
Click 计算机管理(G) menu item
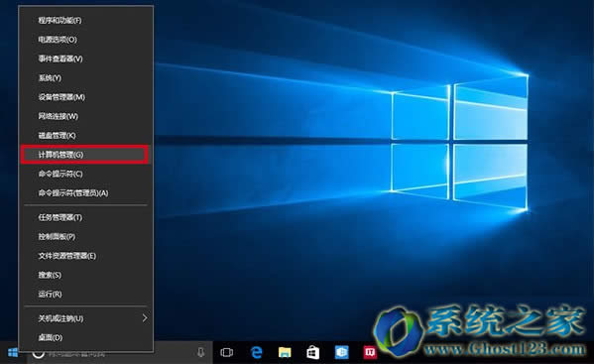pos(85,155)
